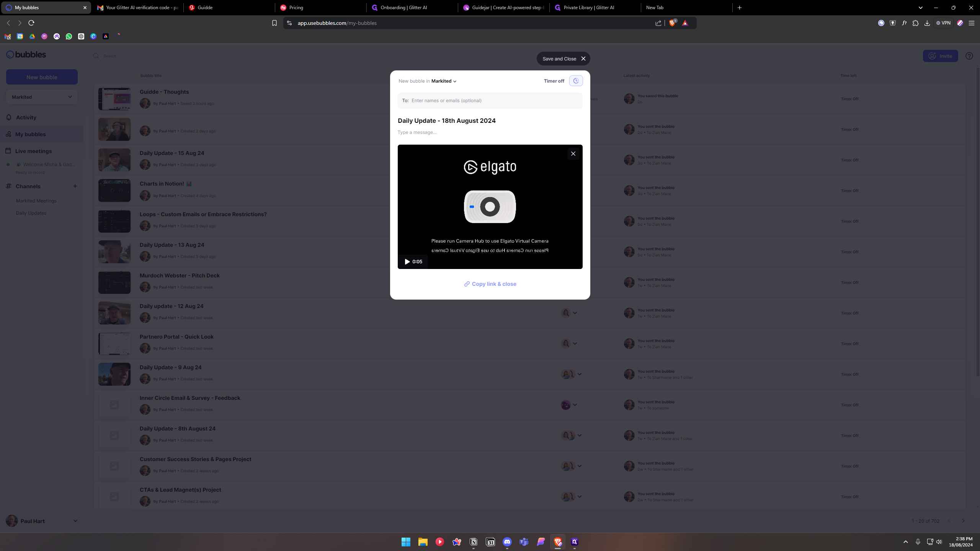The height and width of the screenshot is (551, 980).
Task: Expand recipients for Inner Circle Email row
Action: [x=575, y=405]
